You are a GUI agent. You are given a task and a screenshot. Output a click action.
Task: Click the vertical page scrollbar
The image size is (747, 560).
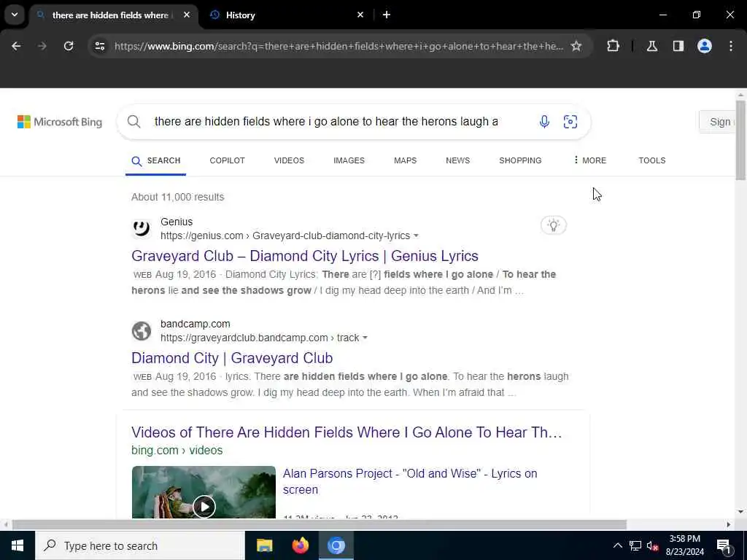coord(740,140)
